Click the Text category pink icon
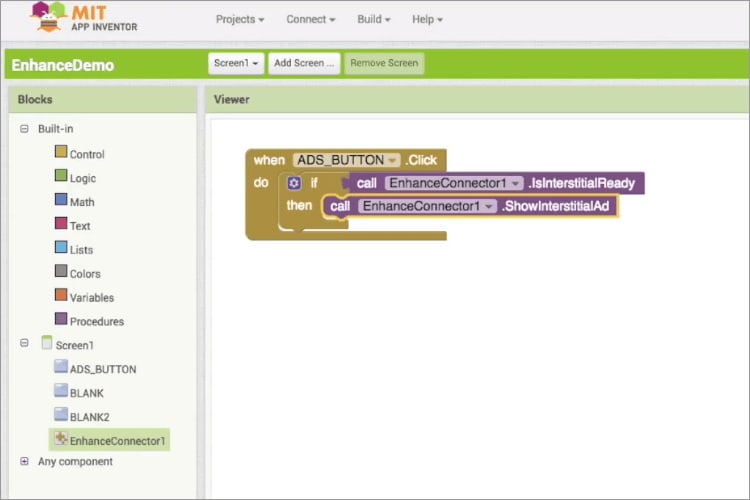The height and width of the screenshot is (500, 750). click(x=61, y=223)
